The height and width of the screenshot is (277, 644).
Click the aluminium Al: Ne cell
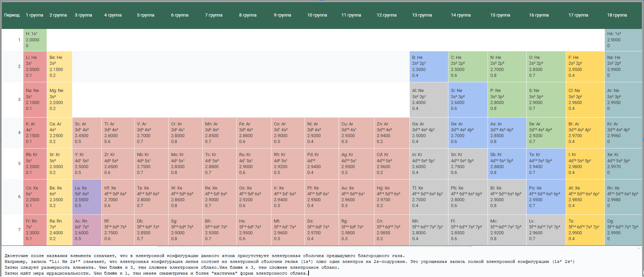coord(428,100)
